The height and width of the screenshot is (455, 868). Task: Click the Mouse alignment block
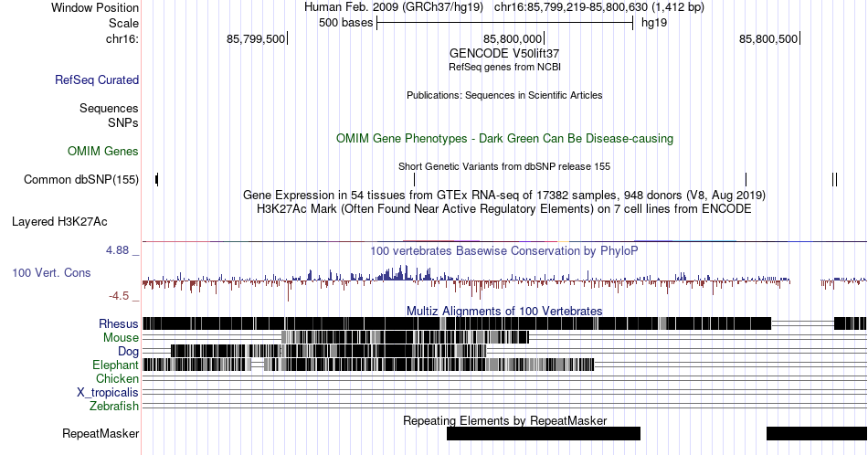[x=405, y=338]
